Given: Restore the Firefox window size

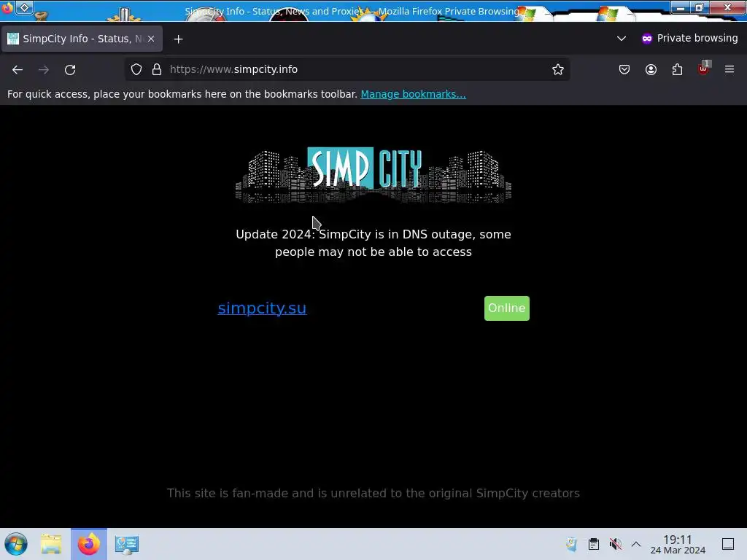Looking at the screenshot, I should (700, 7).
